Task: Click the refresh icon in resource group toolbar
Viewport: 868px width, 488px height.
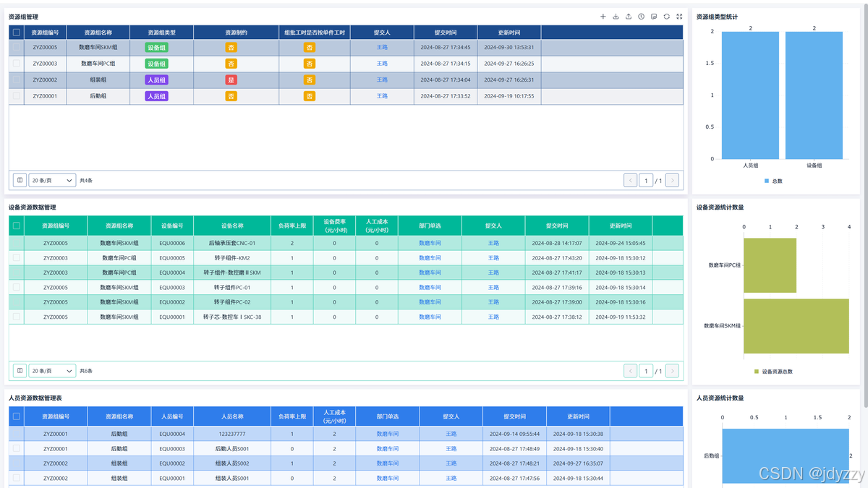Action: pyautogui.click(x=666, y=17)
